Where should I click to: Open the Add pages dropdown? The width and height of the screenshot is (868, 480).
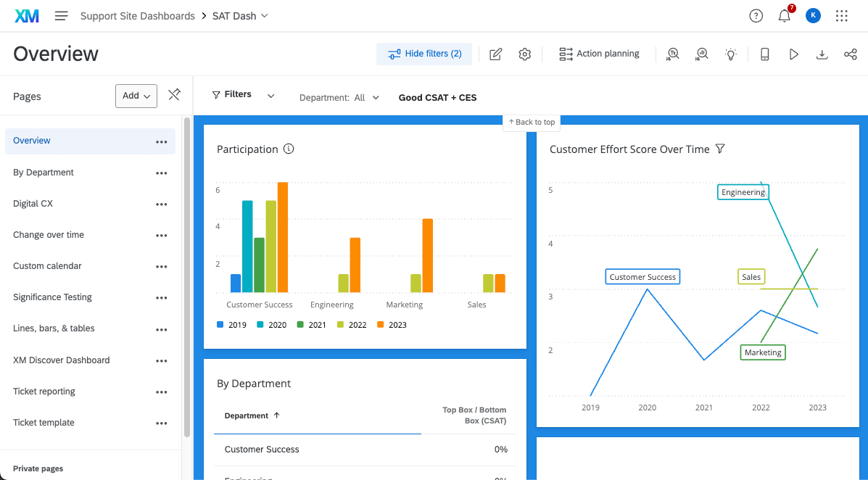[136, 95]
